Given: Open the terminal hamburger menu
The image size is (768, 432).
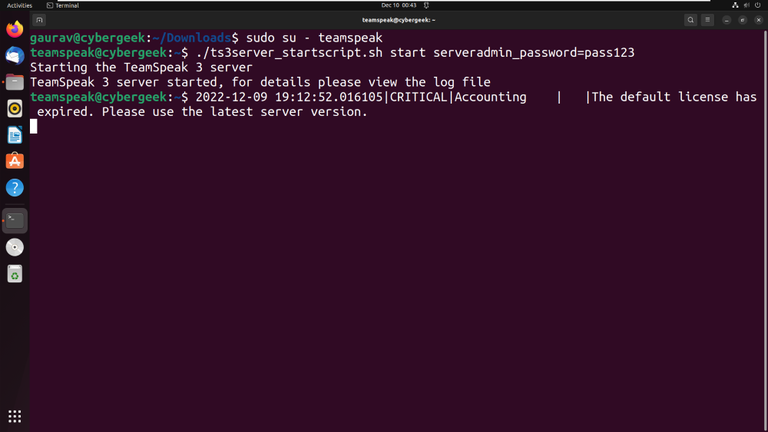Looking at the screenshot, I should point(707,20).
